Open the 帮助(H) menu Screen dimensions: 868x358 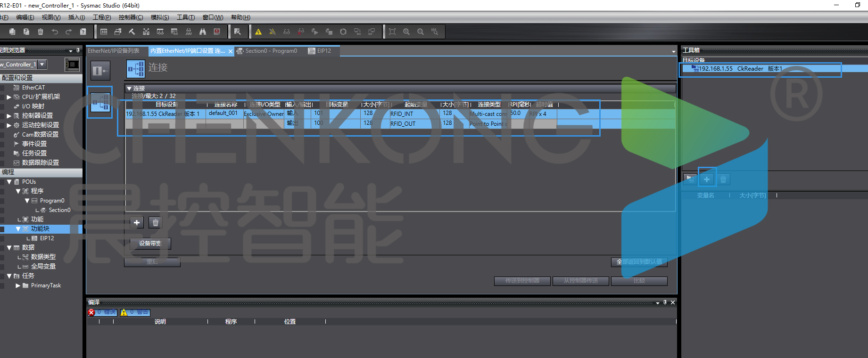click(x=240, y=17)
